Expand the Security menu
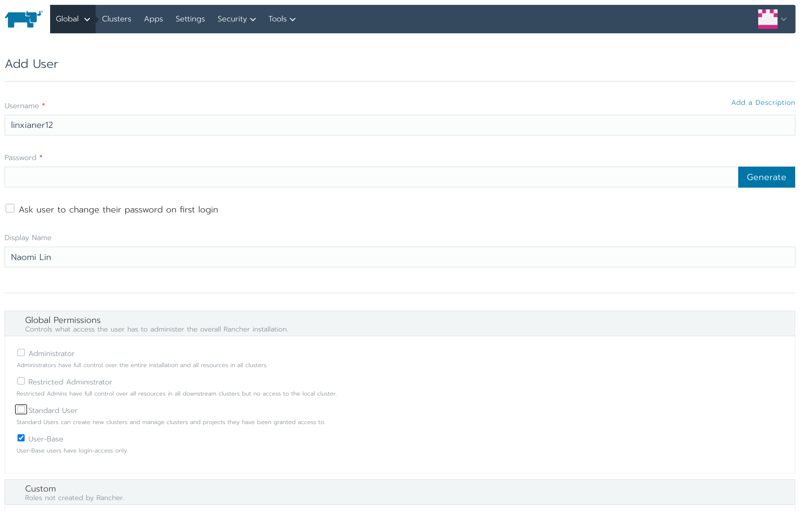This screenshot has height=512, width=812. pyautogui.click(x=236, y=19)
